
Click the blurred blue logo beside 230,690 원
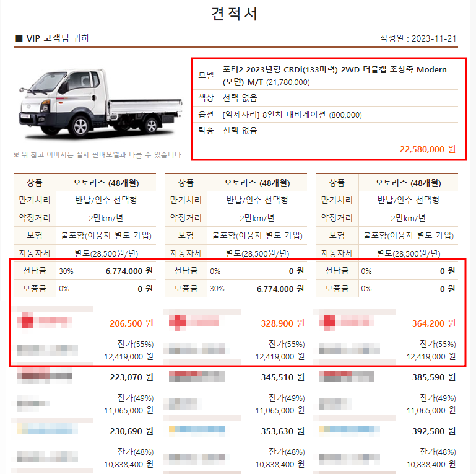[47, 428]
